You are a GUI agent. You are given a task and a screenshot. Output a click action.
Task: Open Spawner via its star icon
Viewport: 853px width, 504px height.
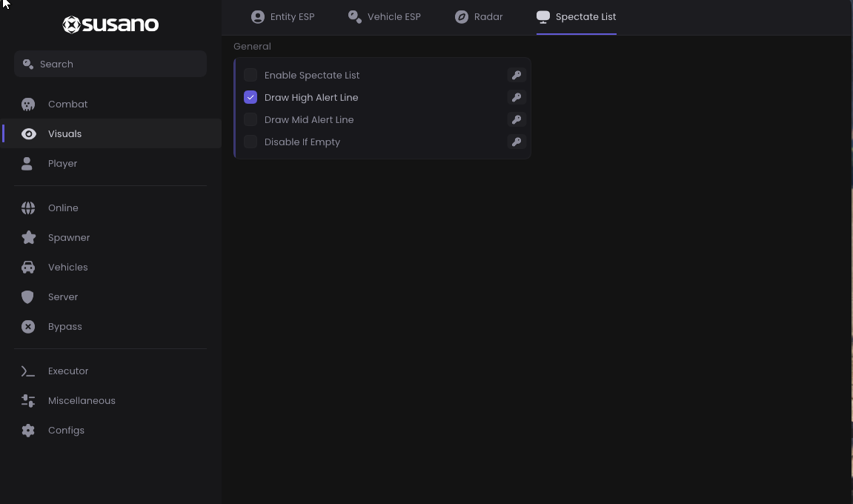click(28, 237)
